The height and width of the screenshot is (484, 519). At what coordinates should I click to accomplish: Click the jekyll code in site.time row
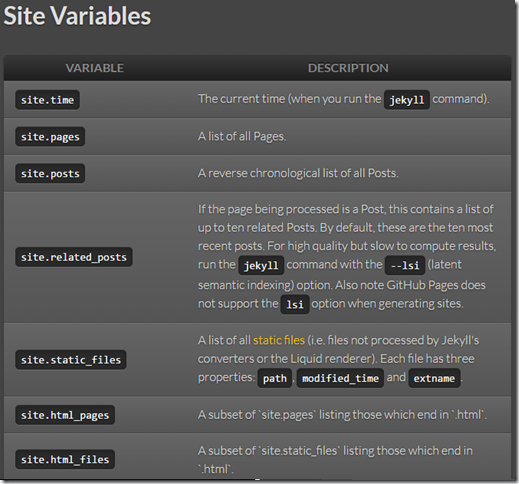pyautogui.click(x=407, y=100)
